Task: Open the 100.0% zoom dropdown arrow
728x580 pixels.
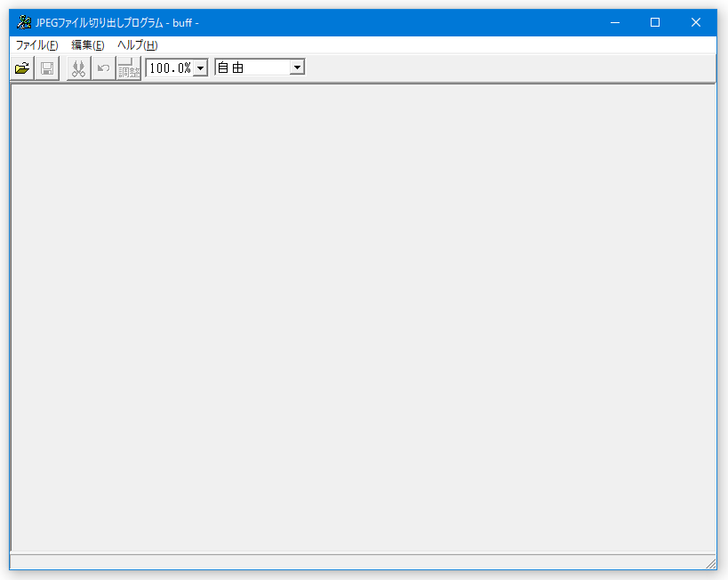Action: pyautogui.click(x=200, y=68)
